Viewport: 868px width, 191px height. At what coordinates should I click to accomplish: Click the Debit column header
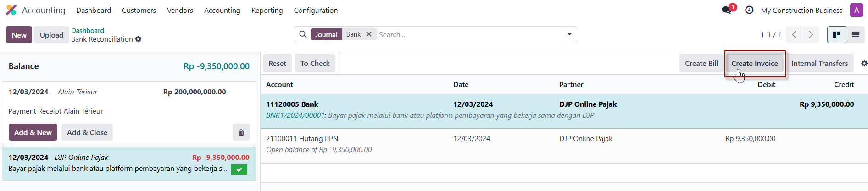pos(766,85)
